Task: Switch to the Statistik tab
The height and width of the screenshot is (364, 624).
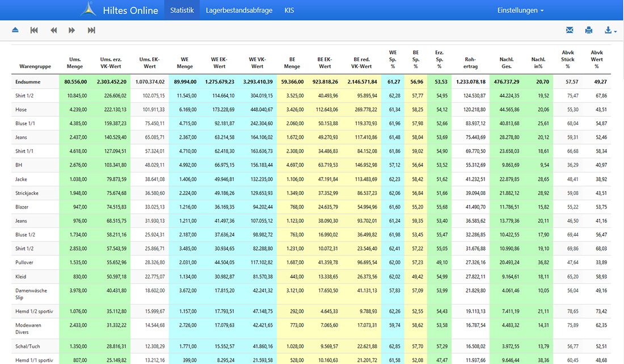Action: 182,10
